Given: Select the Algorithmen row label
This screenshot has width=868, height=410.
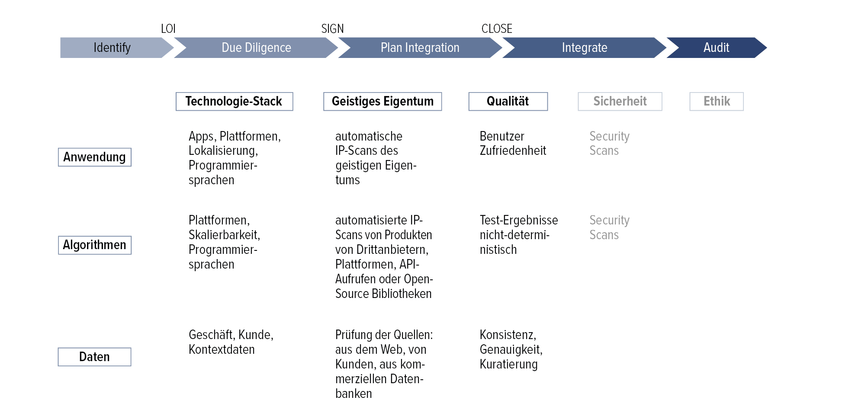Looking at the screenshot, I should pyautogui.click(x=94, y=245).
